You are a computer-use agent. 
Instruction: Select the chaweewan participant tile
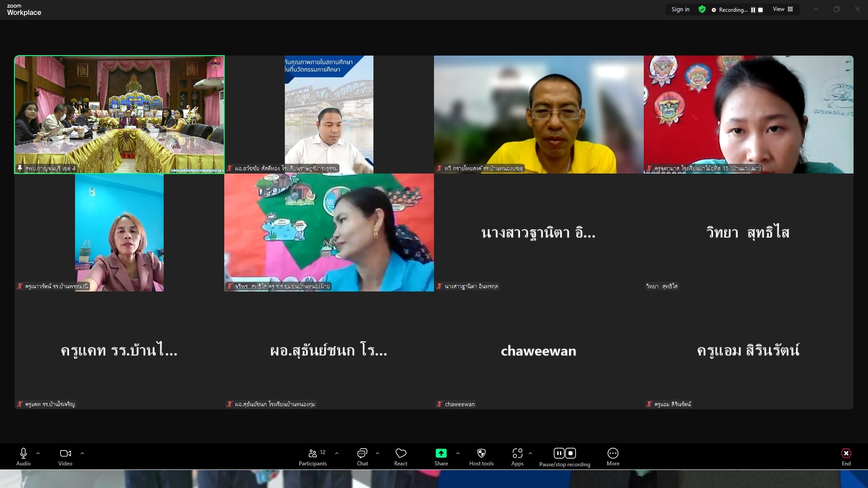pyautogui.click(x=538, y=351)
